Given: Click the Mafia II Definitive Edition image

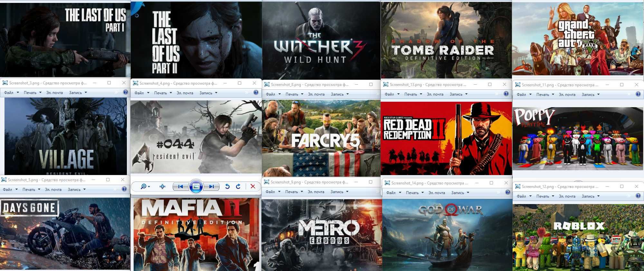Looking at the screenshot, I should [196, 234].
